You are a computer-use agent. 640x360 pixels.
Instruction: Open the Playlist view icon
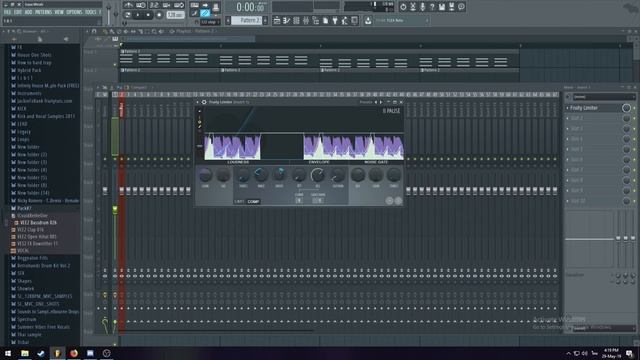[277, 20]
